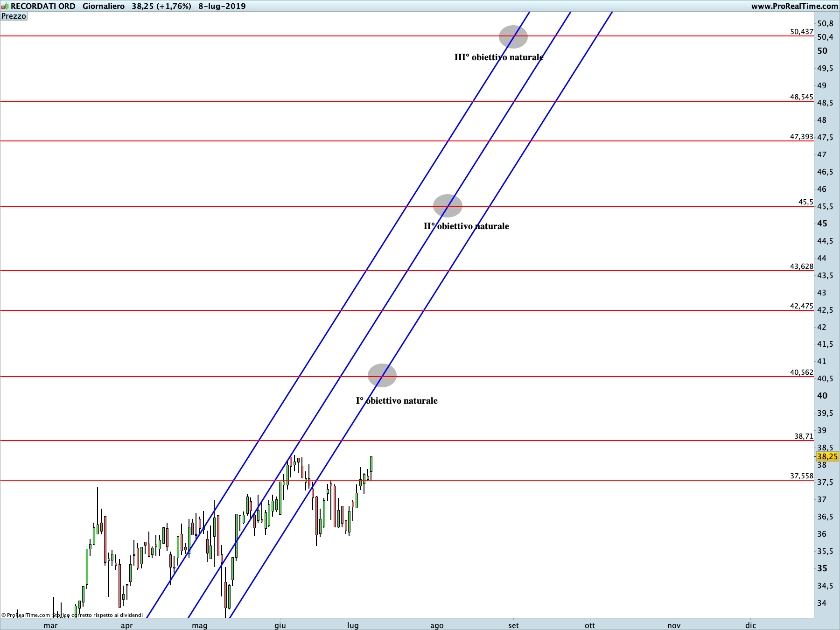Click the 34 price axis tick
The height and width of the screenshot is (630, 840).
pos(821,603)
